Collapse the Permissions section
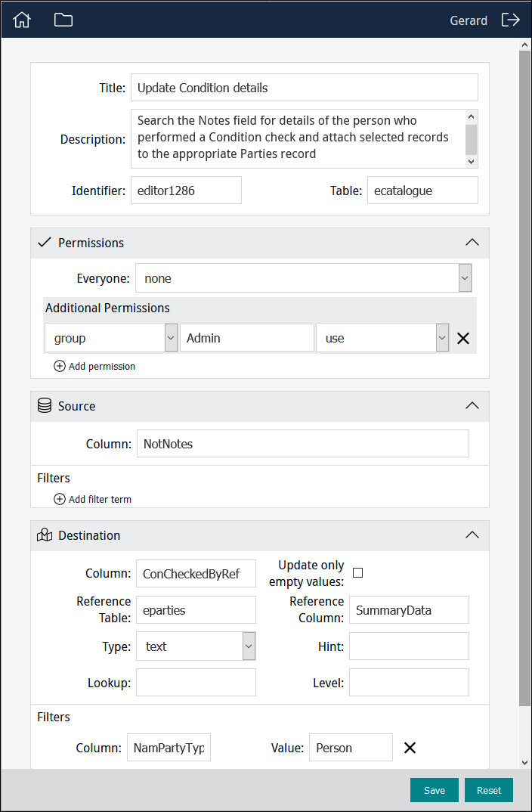Image resolution: width=532 pixels, height=812 pixels. click(x=472, y=243)
